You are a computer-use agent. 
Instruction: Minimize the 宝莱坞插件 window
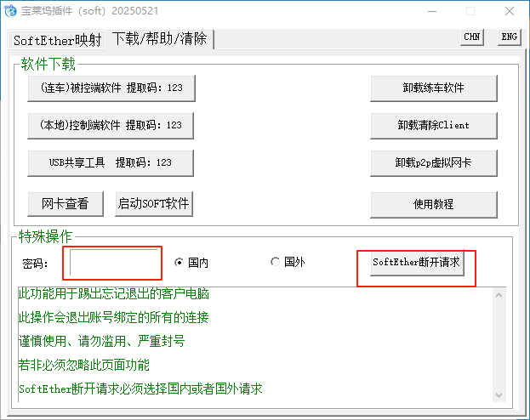430,12
